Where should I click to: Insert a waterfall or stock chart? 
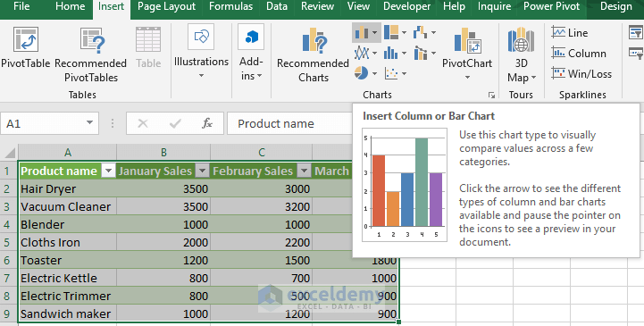tap(421, 32)
